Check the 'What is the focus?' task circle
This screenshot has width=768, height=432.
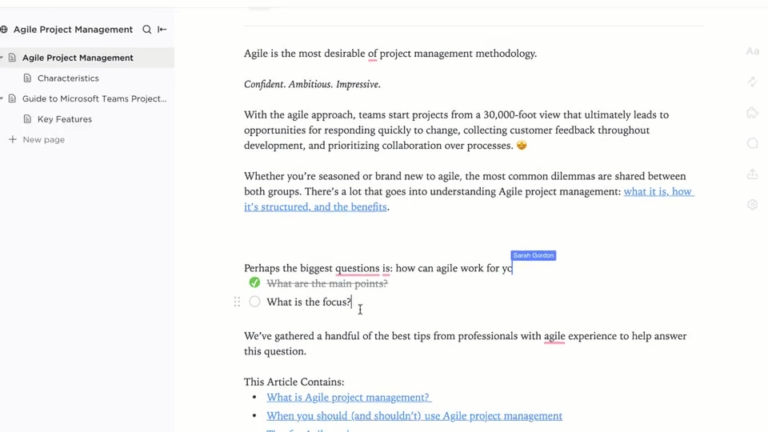click(x=255, y=302)
